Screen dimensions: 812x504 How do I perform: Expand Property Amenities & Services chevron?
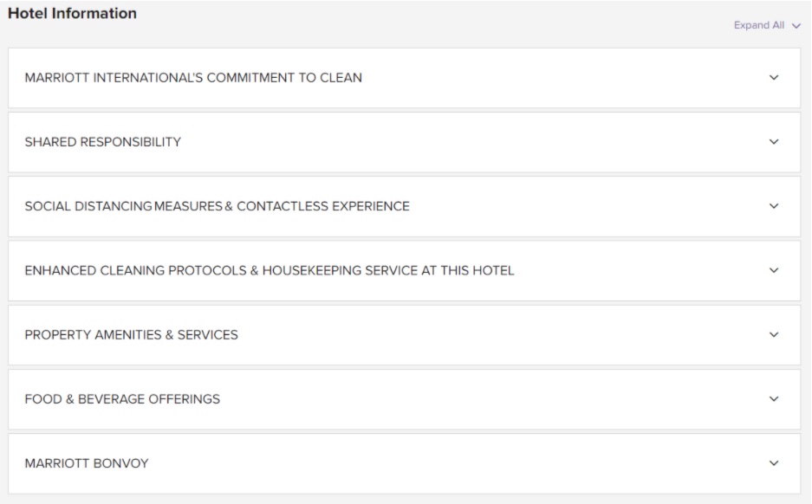point(774,334)
